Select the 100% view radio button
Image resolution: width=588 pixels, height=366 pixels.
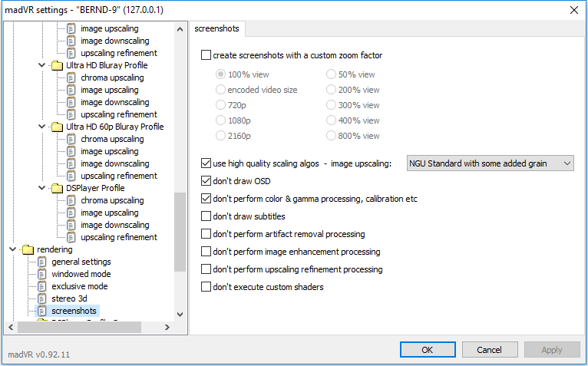[x=220, y=74]
